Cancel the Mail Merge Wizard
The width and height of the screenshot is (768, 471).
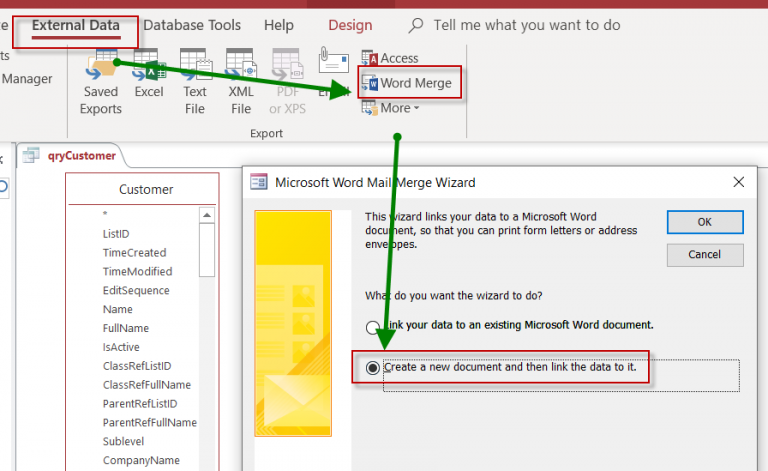[704, 255]
